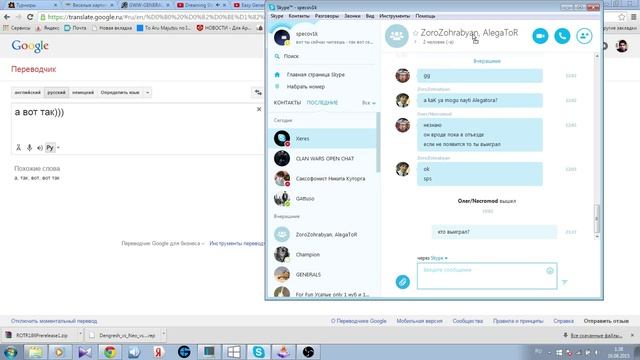Bookmark this page with the star icon
The image size is (640, 360).
[x=622, y=17]
